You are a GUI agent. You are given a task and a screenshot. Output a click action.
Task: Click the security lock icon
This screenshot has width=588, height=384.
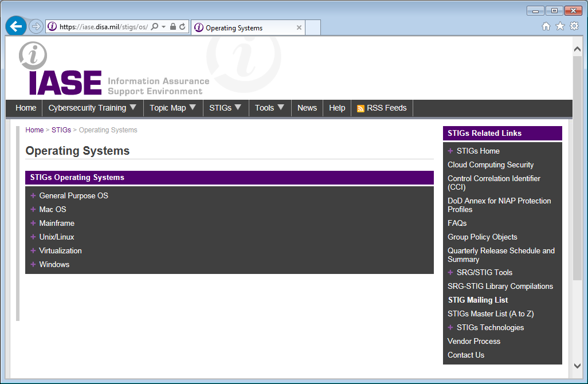[173, 26]
